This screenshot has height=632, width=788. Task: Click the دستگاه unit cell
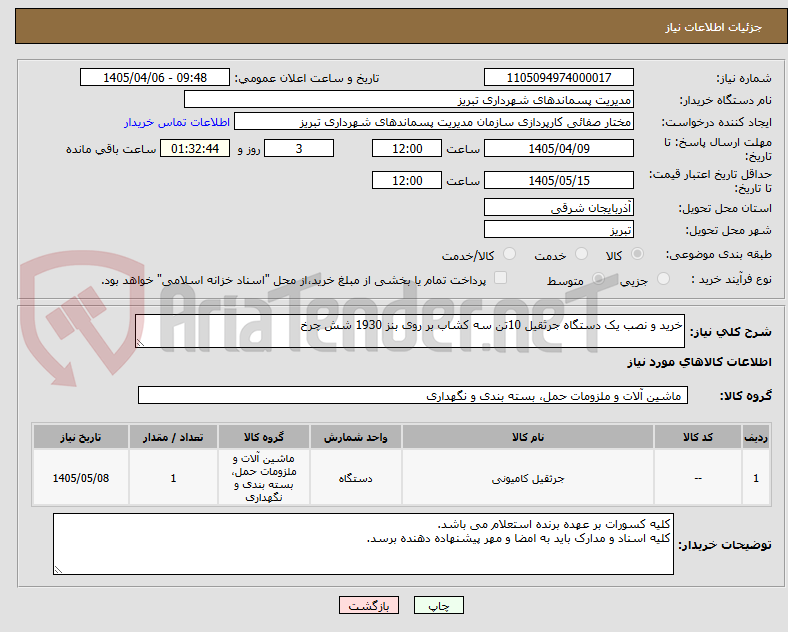pyautogui.click(x=355, y=478)
